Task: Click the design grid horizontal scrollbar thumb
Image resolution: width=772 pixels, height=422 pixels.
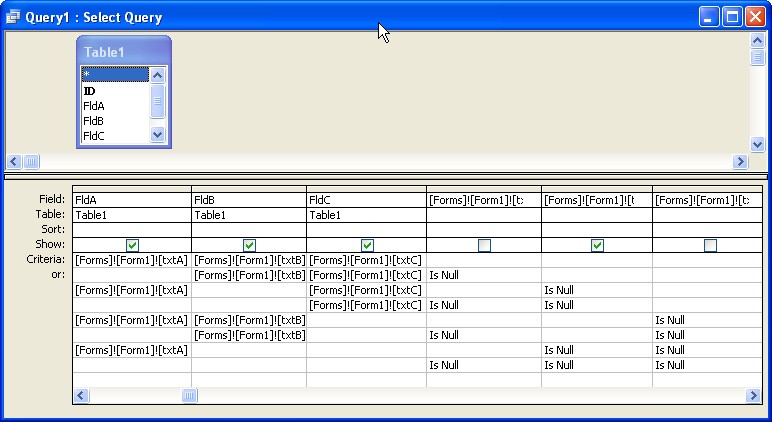Action: 190,395
